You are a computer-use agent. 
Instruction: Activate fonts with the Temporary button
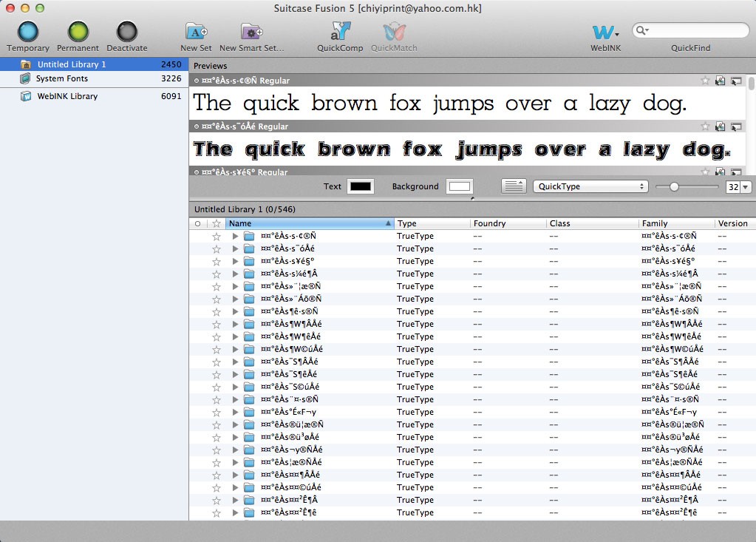point(28,37)
